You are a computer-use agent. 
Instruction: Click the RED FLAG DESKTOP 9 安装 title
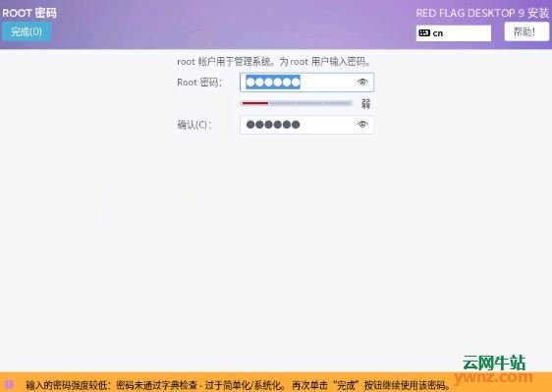482,14
